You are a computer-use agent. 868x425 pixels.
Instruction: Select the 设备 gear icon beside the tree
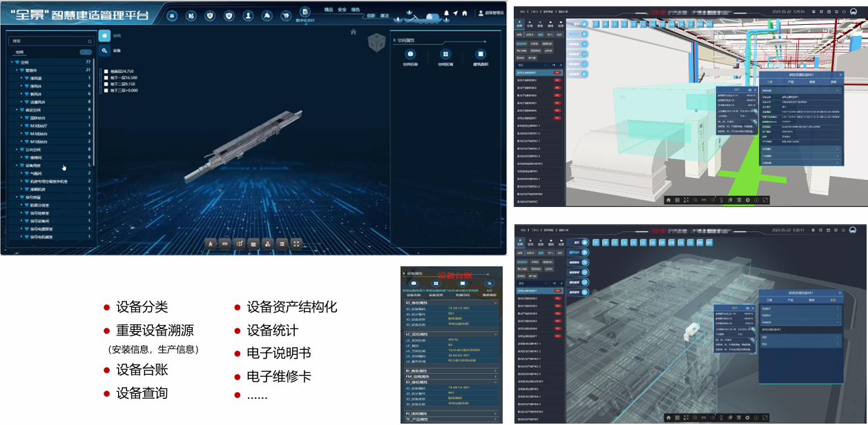click(x=104, y=50)
